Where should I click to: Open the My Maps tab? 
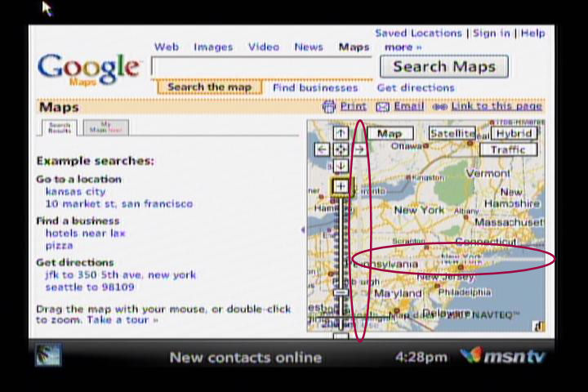pyautogui.click(x=105, y=128)
